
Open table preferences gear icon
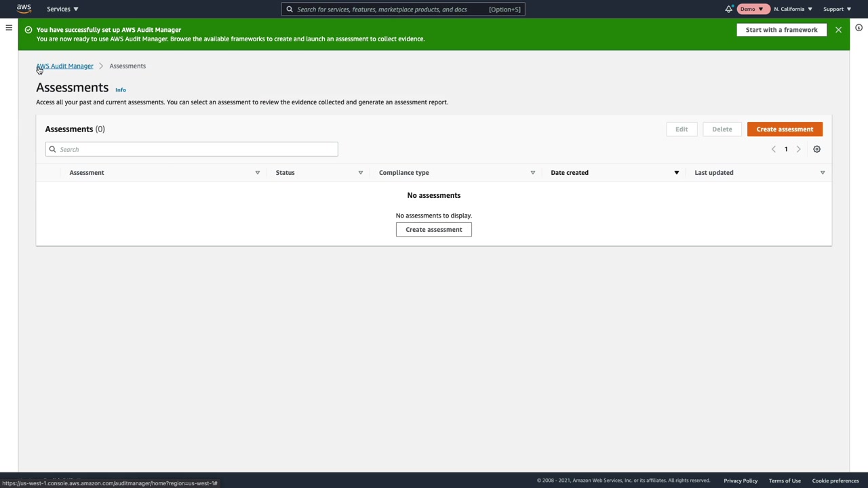pyautogui.click(x=816, y=149)
